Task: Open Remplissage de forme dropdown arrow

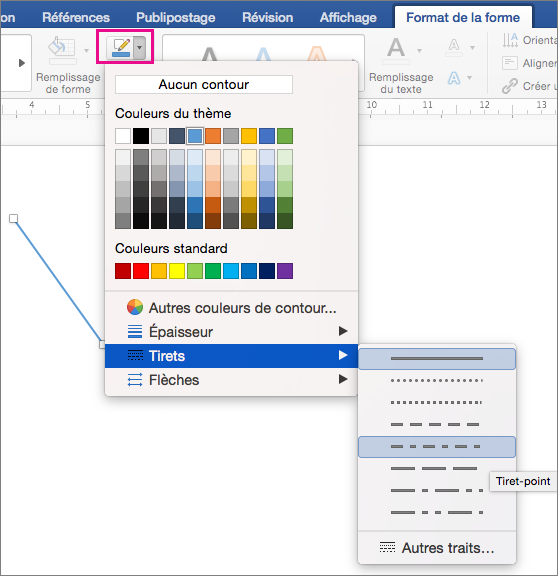Action: [86, 50]
